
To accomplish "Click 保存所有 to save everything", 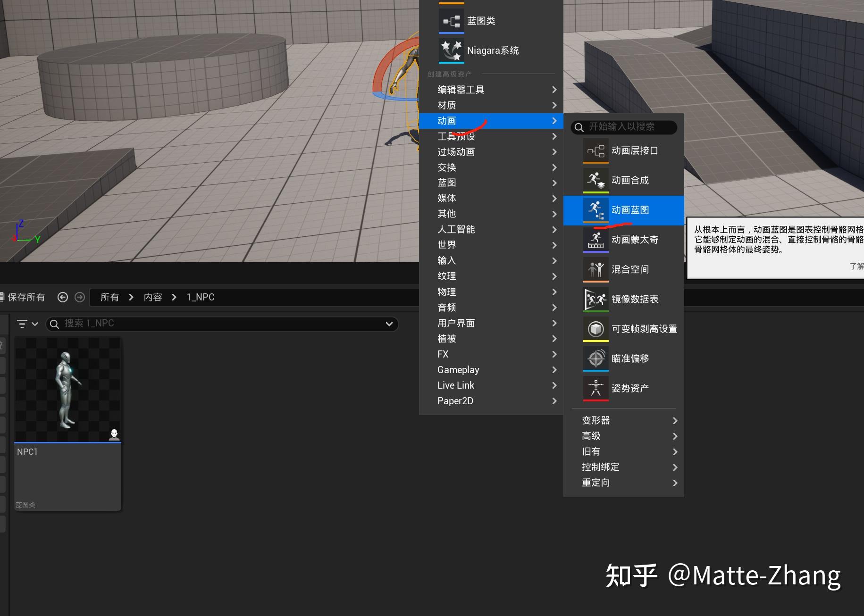I will coord(26,297).
